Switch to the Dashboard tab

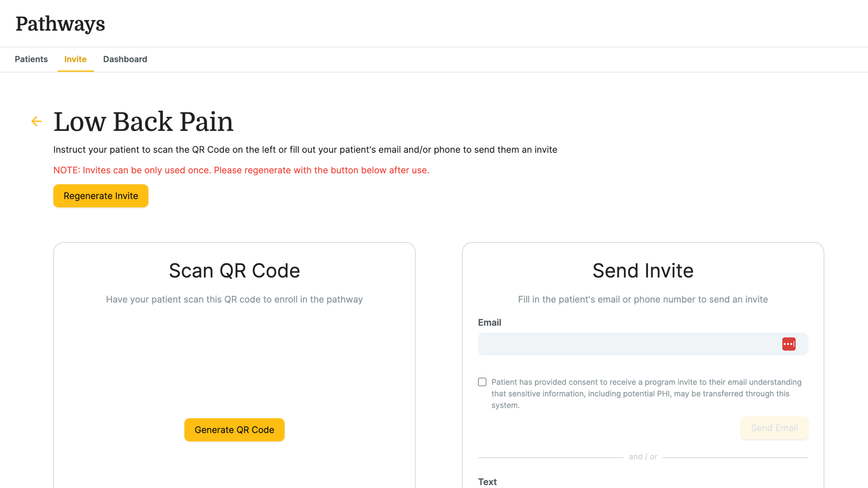(x=125, y=59)
